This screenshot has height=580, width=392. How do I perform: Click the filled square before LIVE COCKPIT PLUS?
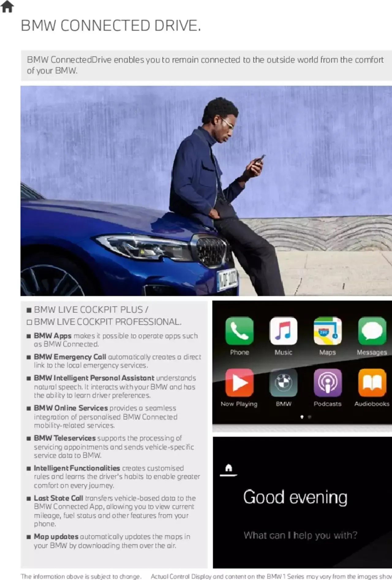(29, 310)
